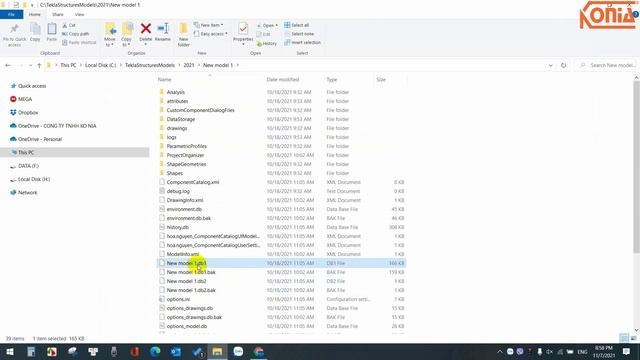Select the debug.log file
640x360 pixels.
178,191
